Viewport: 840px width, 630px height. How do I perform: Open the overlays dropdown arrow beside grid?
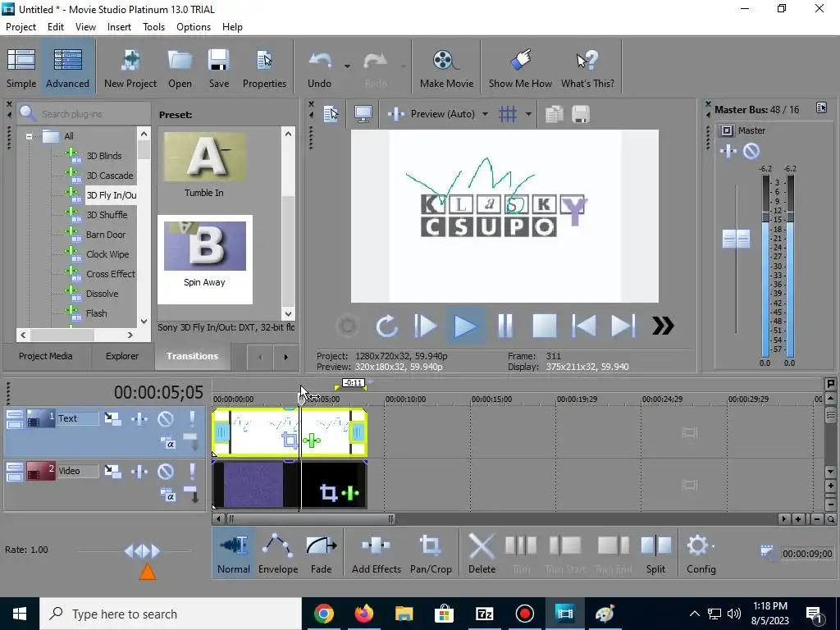[x=528, y=113]
